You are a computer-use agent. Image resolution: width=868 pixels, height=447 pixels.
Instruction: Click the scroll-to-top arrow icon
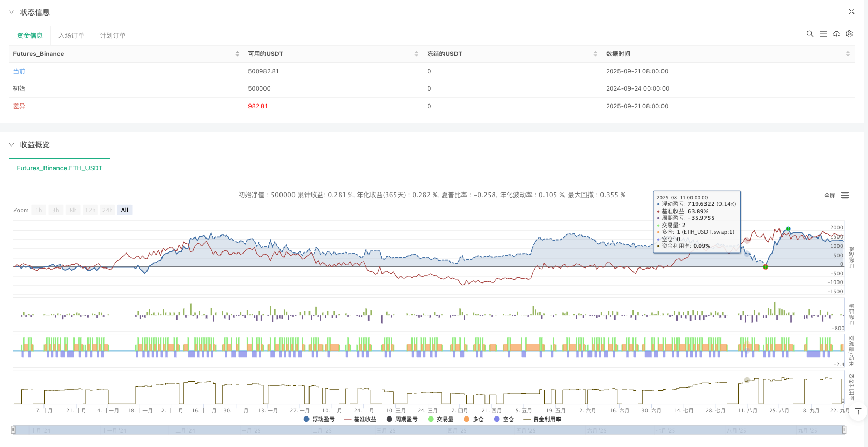[858, 412]
